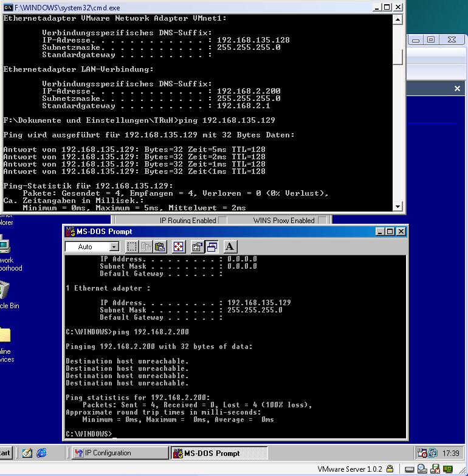Open Properties from the MS-DOS Prompt toolbar
This screenshot has width=468, height=476.
197,246
